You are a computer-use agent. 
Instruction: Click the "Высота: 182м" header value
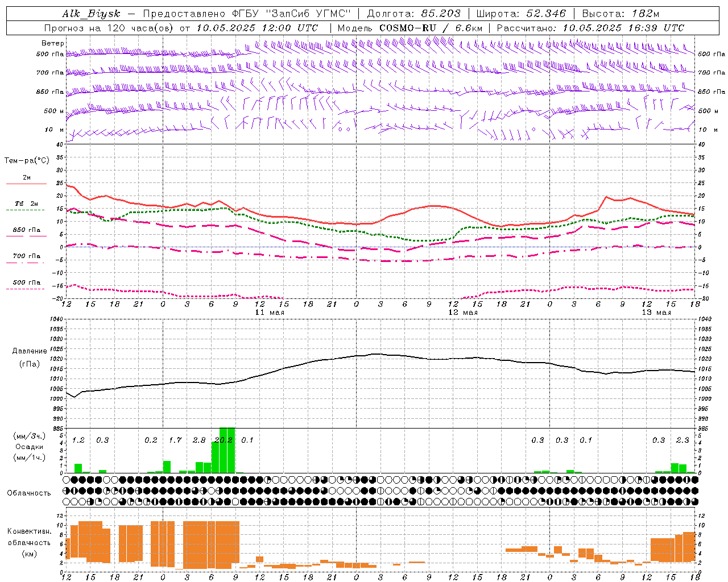point(621,14)
